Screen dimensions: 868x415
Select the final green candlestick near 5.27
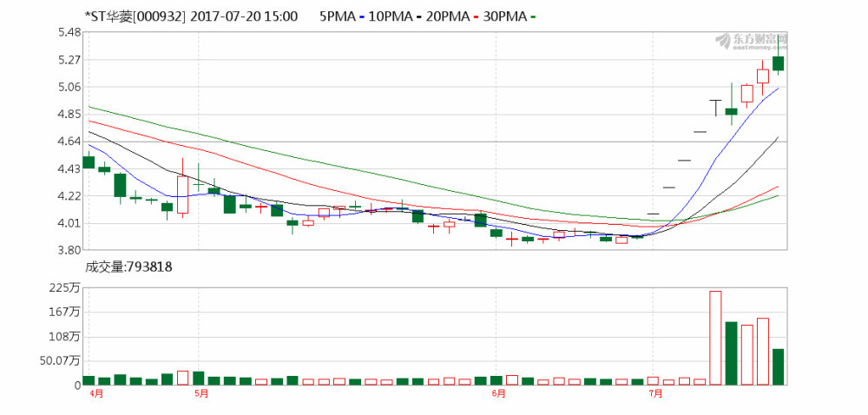(x=779, y=63)
